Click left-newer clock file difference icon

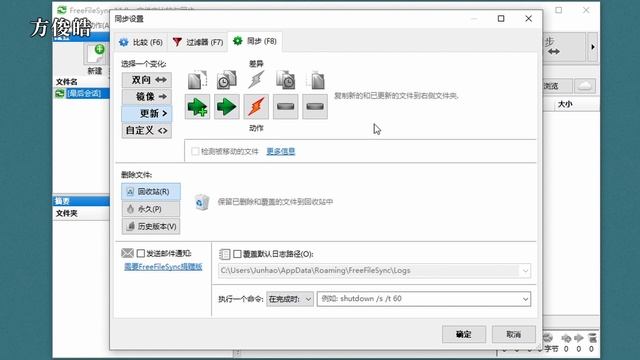(227, 80)
